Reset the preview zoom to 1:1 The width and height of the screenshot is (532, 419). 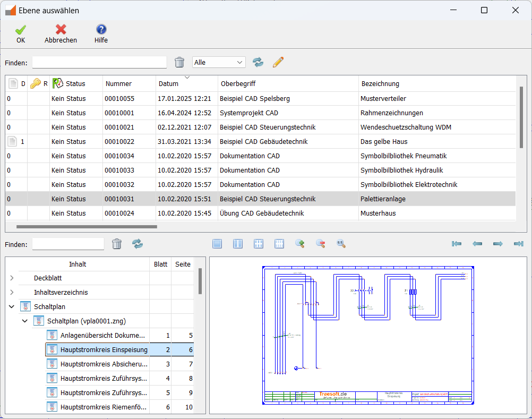coord(341,244)
